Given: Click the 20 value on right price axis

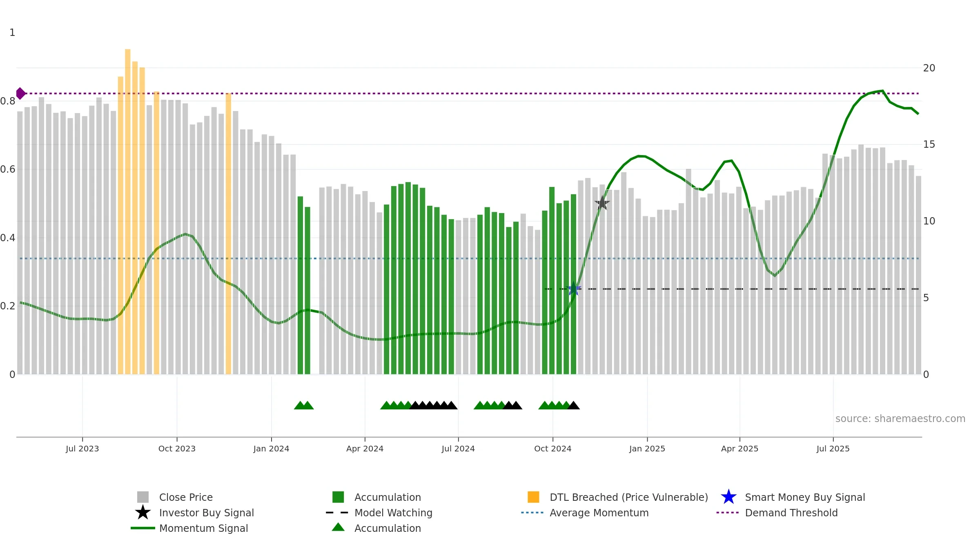Looking at the screenshot, I should (929, 68).
